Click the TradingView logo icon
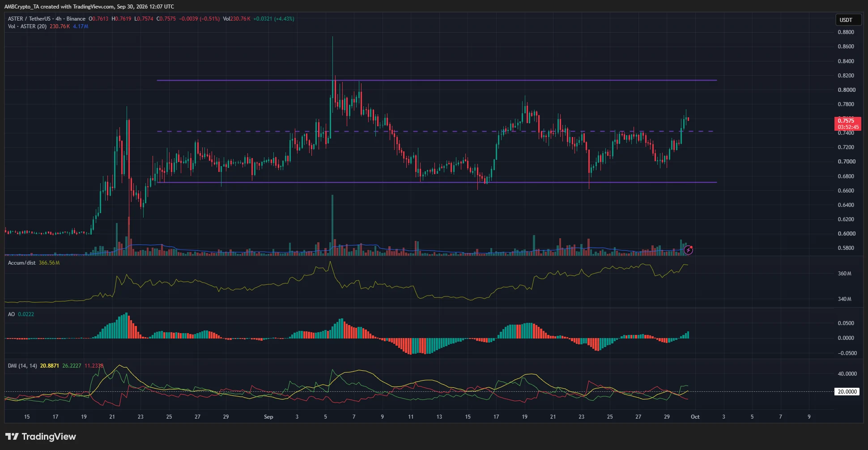The width and height of the screenshot is (868, 450). point(12,437)
